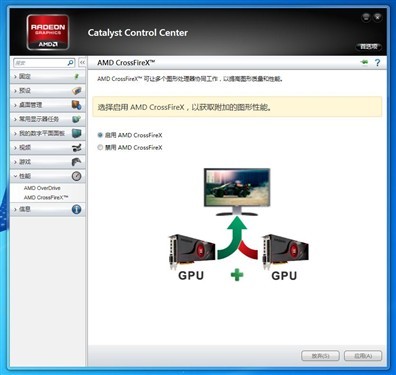This screenshot has height=375, width=396.
Task: Open the 首选项 preferences button
Action: pyautogui.click(x=369, y=47)
